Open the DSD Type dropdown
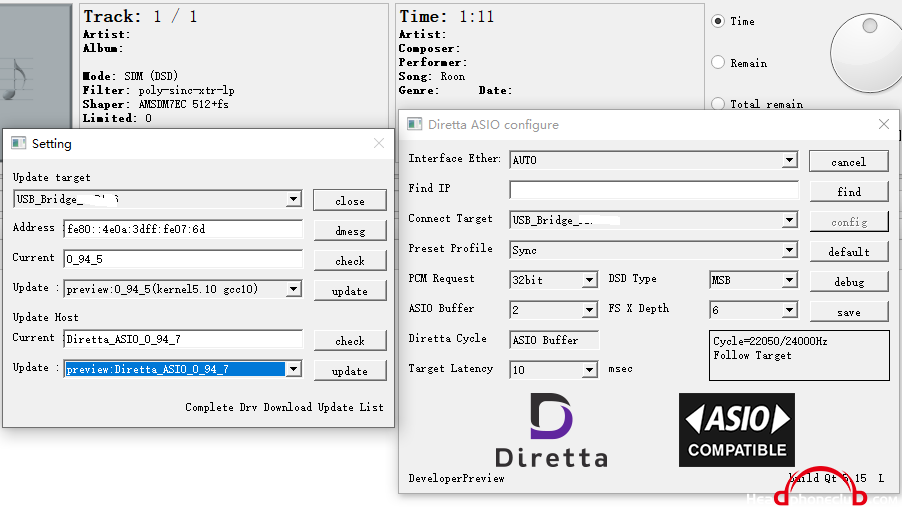The height and width of the screenshot is (531, 902). [x=790, y=280]
